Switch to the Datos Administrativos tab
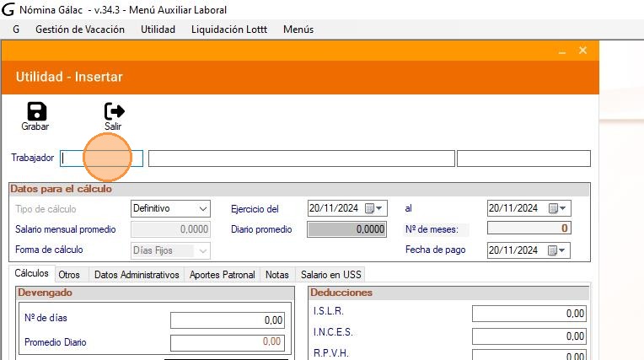This screenshot has width=644, height=360. [x=137, y=275]
